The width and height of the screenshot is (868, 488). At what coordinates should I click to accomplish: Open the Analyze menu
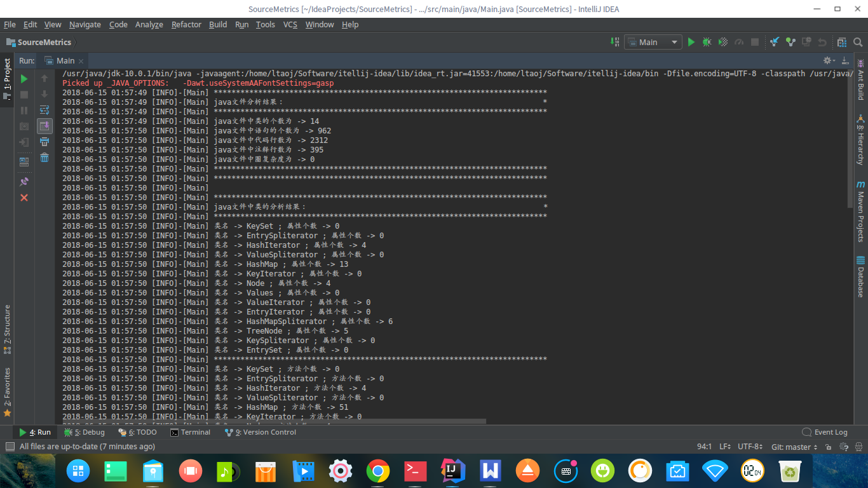point(149,24)
